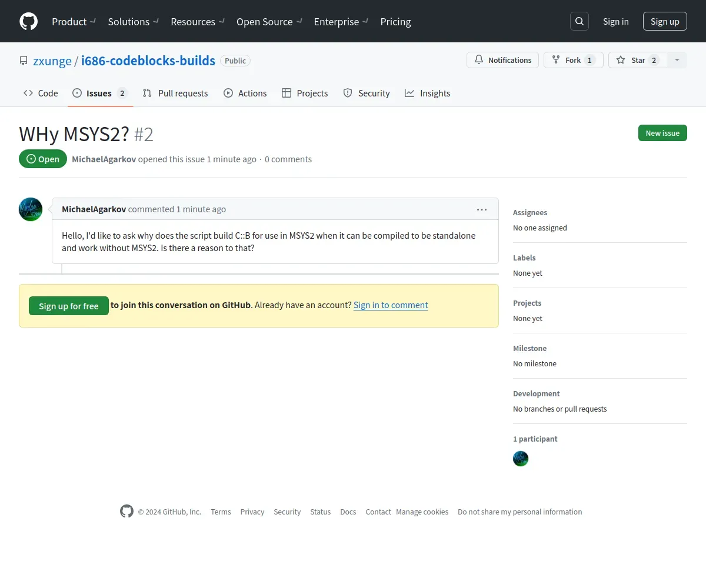This screenshot has width=706, height=588.
Task: Click Sign in to comment link
Action: coord(391,305)
